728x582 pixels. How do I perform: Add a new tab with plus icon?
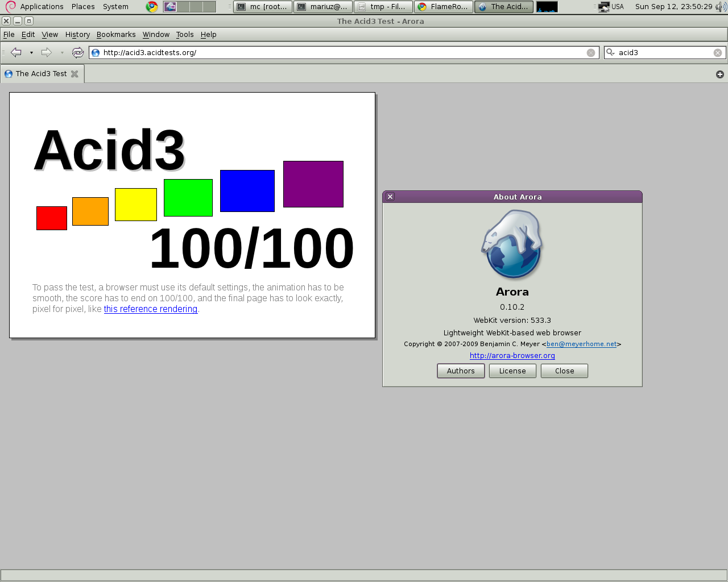[720, 74]
